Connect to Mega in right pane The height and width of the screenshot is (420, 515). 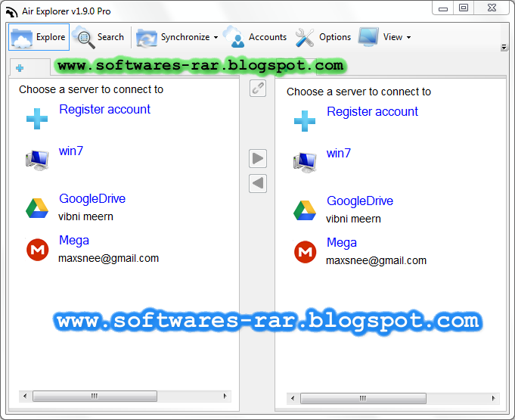point(342,243)
